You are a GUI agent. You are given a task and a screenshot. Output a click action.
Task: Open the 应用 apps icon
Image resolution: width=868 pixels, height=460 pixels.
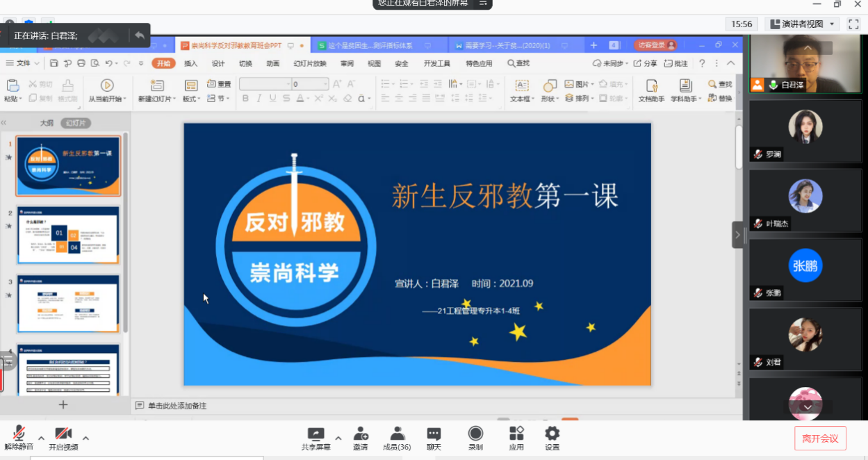coord(516,435)
